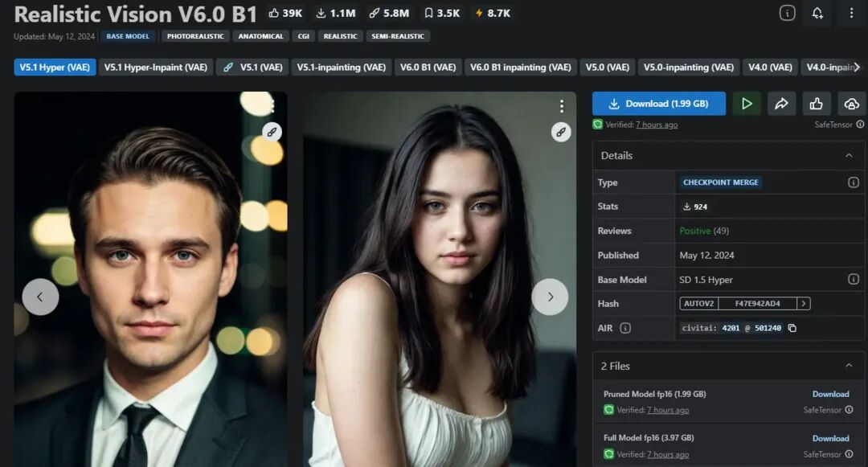Click the share arrow icon
This screenshot has height=467, width=868.
781,104
